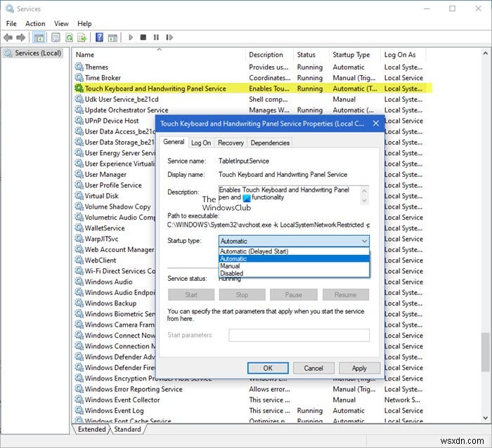Pick Disabled in the startup type list
This screenshot has width=492, height=448.
point(232,274)
